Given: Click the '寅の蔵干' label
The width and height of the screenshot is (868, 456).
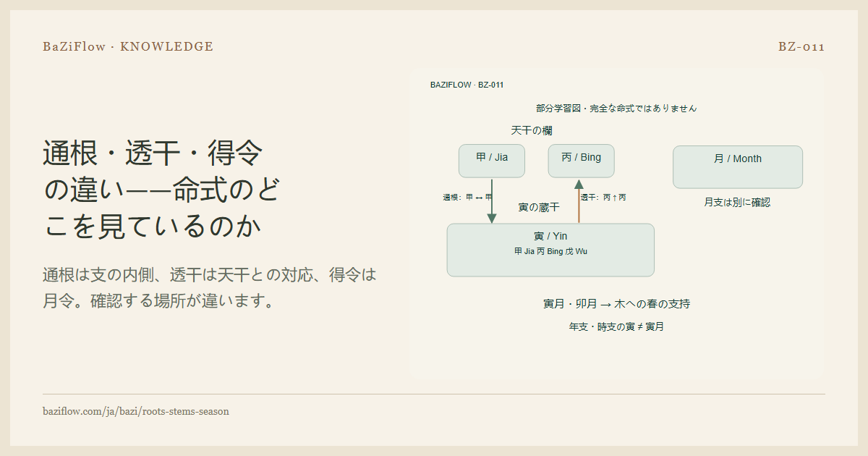Looking at the screenshot, I should point(539,208).
